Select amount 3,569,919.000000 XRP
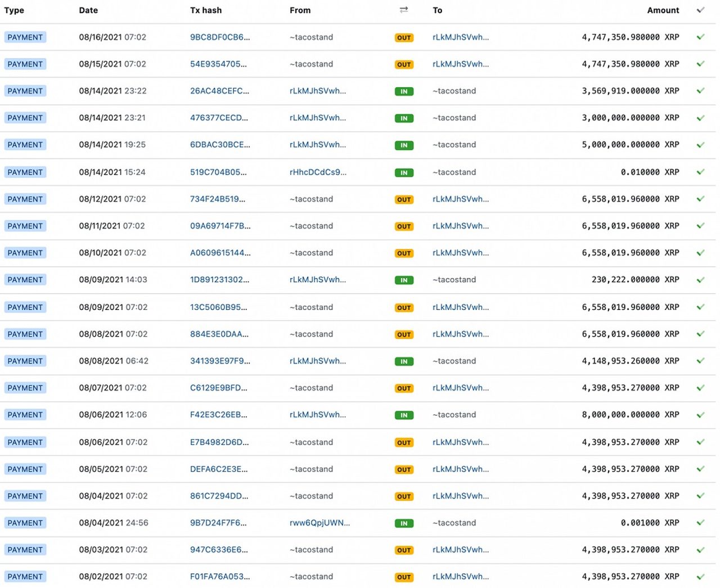The image size is (720, 588). (x=631, y=91)
